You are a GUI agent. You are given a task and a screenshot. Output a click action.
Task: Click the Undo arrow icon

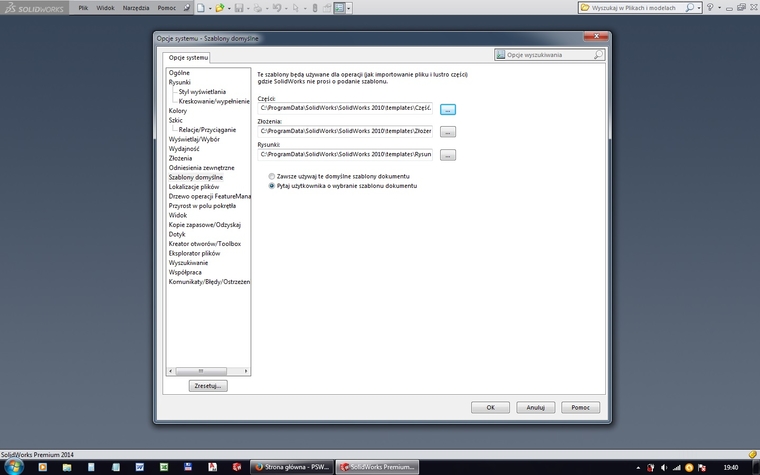(277, 8)
